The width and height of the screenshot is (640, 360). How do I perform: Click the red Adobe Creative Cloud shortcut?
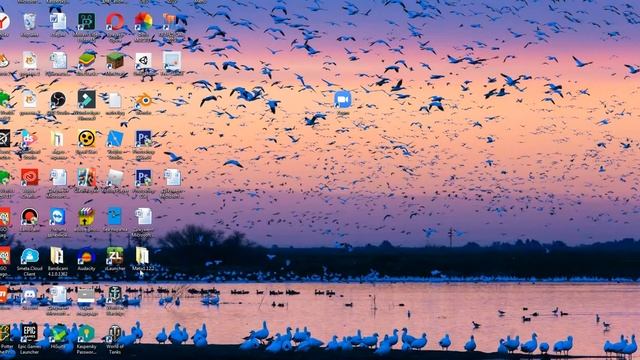(x=29, y=178)
